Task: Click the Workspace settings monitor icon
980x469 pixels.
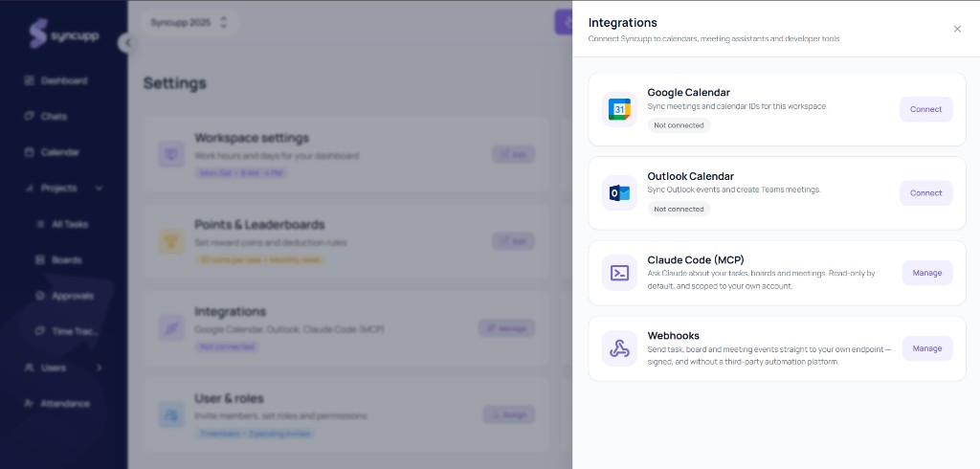Action: [170, 154]
